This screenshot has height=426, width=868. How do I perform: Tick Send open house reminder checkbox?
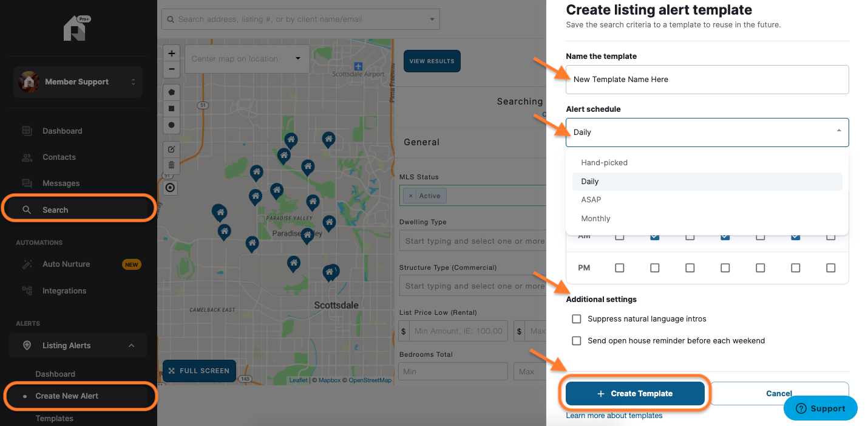coord(577,341)
